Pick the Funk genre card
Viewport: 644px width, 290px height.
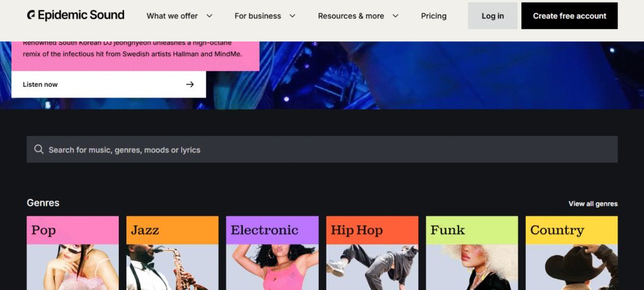click(472, 253)
